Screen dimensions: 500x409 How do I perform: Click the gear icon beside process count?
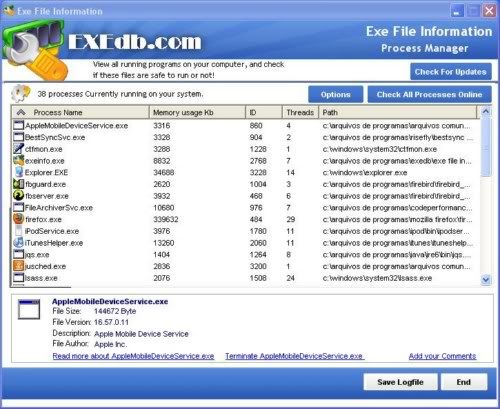21,93
